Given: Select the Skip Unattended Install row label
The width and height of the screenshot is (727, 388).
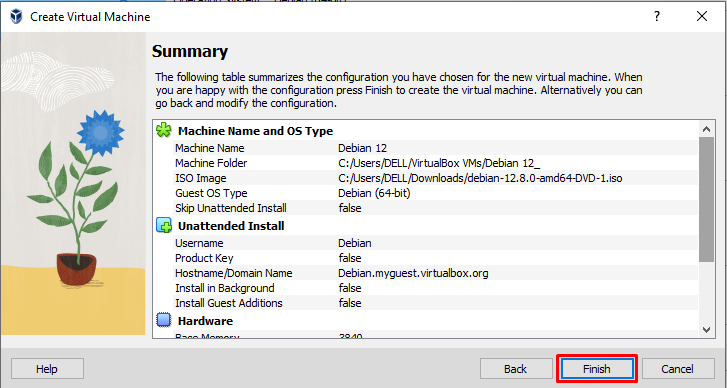Looking at the screenshot, I should coord(230,208).
